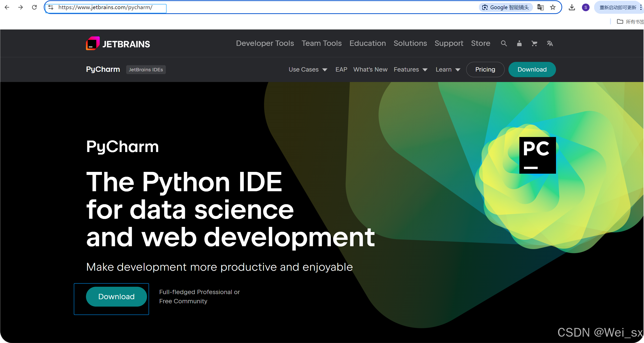Expand the Use Cases dropdown
The height and width of the screenshot is (343, 644).
tap(308, 70)
